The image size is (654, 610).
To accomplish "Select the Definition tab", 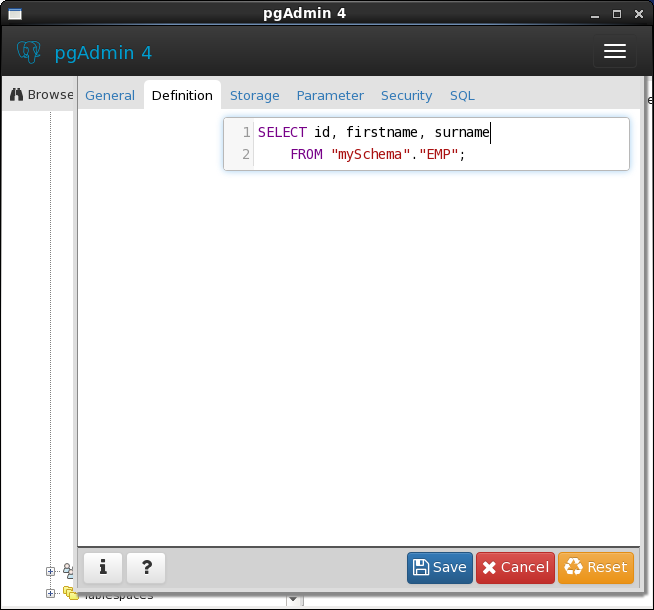I will (x=182, y=95).
